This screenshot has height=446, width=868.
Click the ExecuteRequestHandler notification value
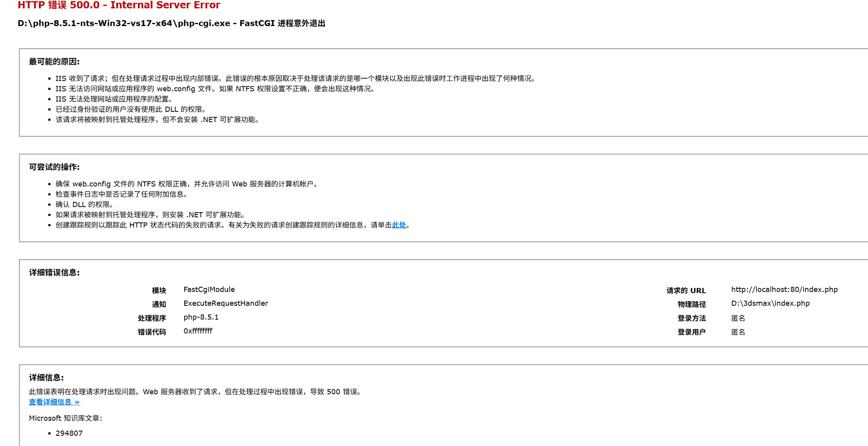coord(225,303)
